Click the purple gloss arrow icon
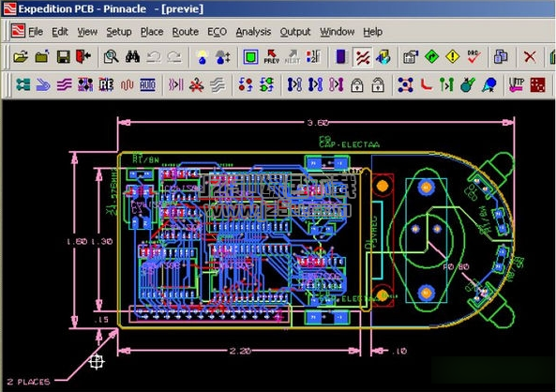556x392 pixels. (x=176, y=84)
